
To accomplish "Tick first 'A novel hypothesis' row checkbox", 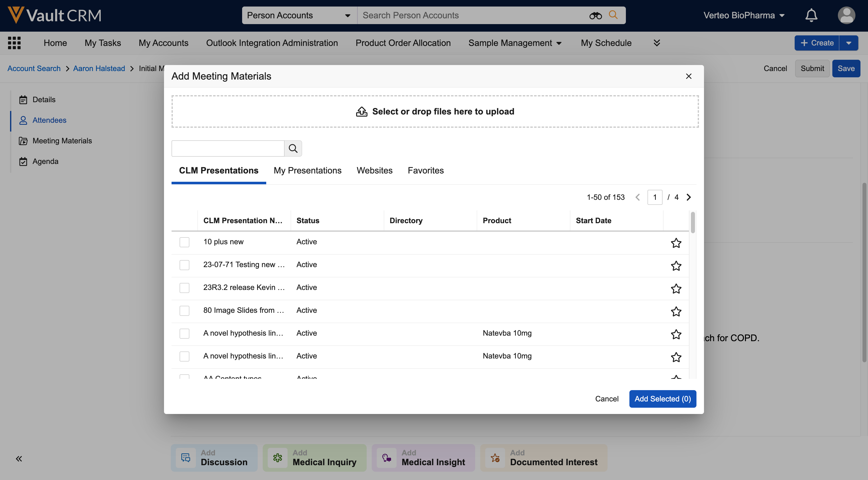I will coord(184,333).
